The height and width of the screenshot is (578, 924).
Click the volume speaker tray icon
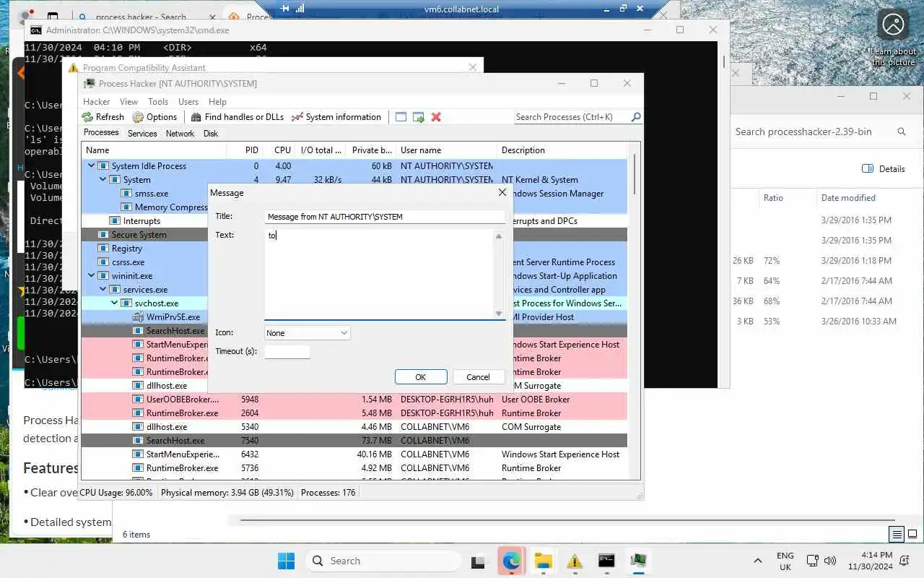[830, 561]
